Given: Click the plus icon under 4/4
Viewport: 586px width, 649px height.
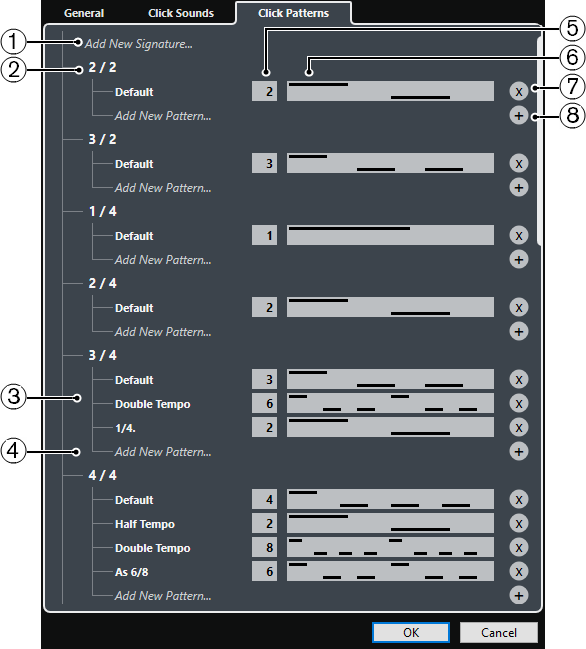Looking at the screenshot, I should [x=519, y=596].
